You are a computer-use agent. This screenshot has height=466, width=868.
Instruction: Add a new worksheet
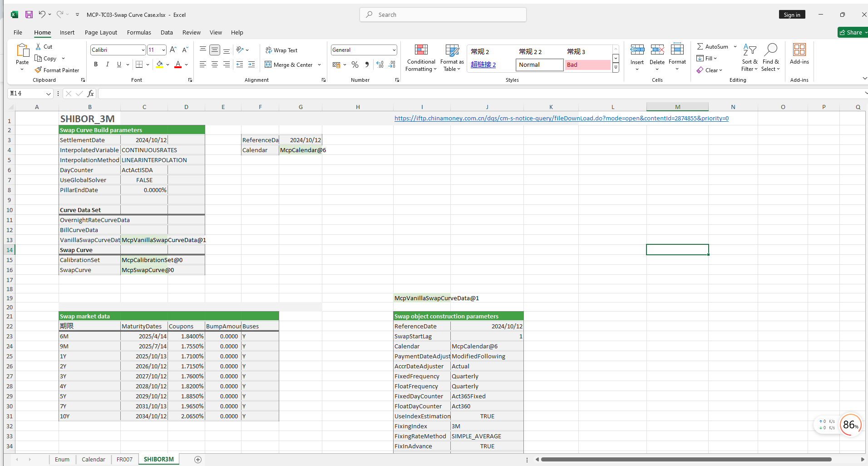[x=198, y=460]
